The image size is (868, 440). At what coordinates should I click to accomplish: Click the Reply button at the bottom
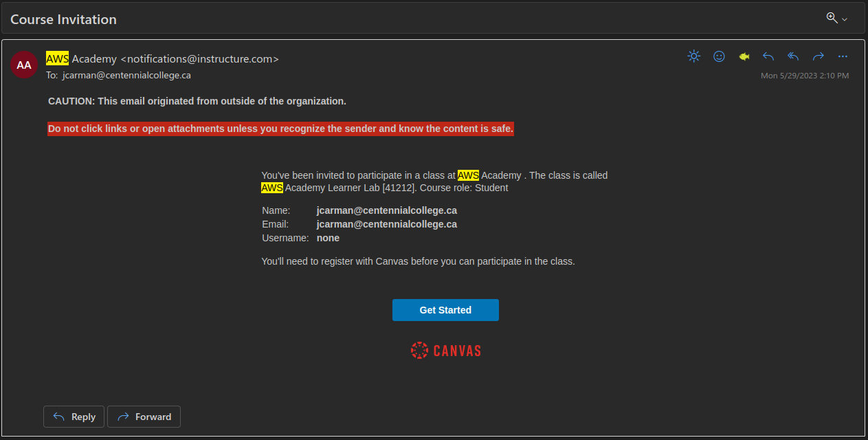74,417
